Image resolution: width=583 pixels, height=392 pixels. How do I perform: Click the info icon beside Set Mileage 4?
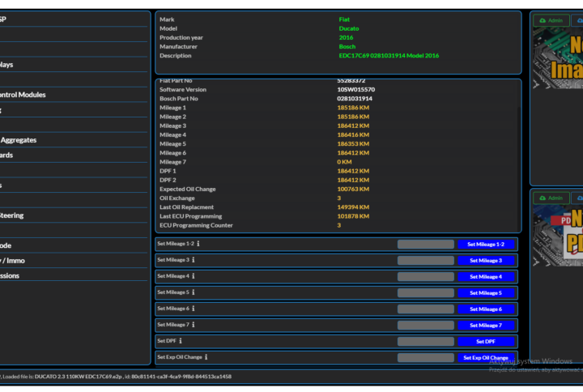194,276
